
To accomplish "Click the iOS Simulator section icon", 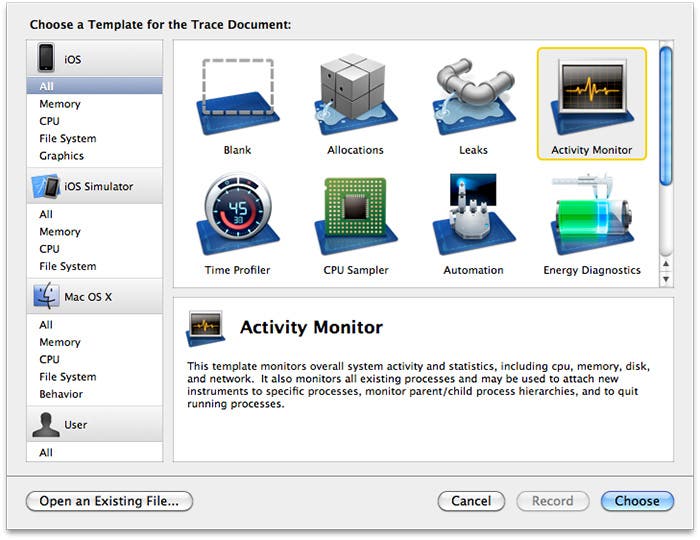I will pyautogui.click(x=46, y=186).
